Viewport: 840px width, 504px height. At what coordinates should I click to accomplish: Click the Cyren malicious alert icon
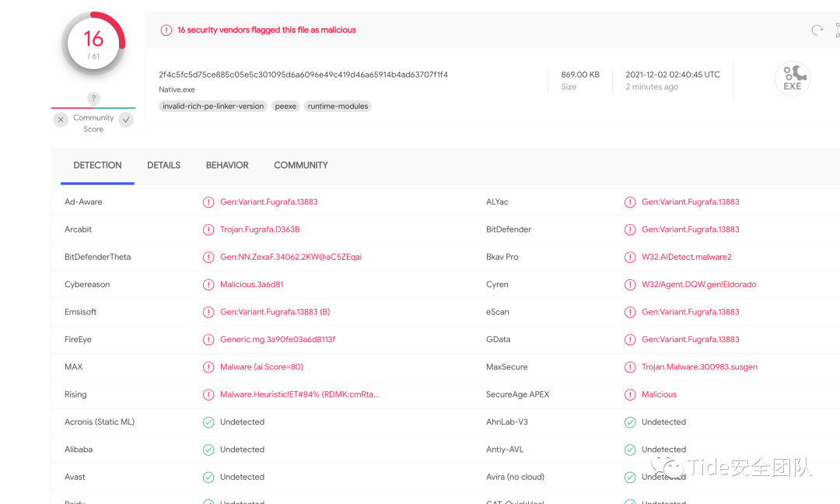[x=630, y=285]
